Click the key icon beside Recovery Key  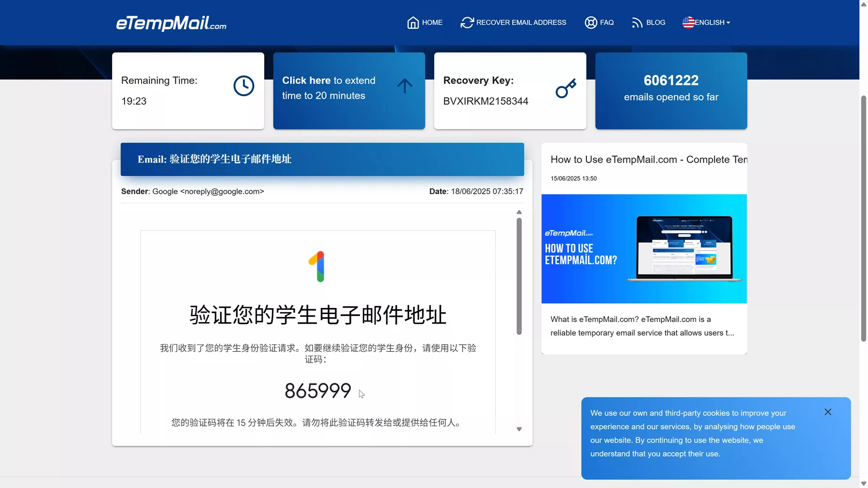click(566, 88)
